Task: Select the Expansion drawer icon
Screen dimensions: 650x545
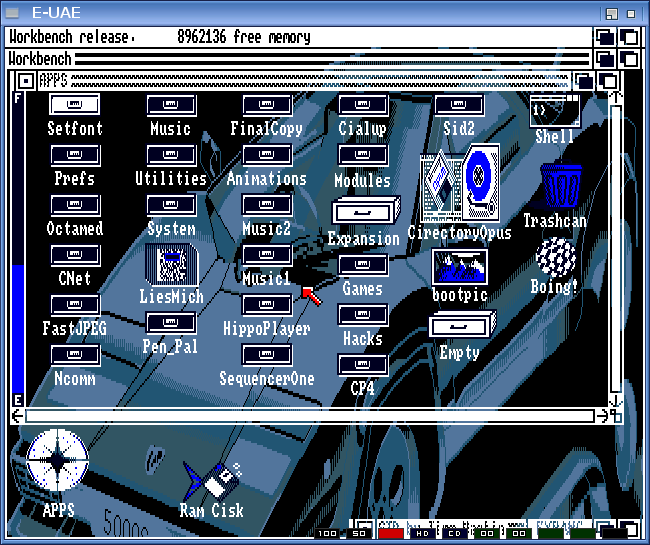Action: [x=366, y=211]
